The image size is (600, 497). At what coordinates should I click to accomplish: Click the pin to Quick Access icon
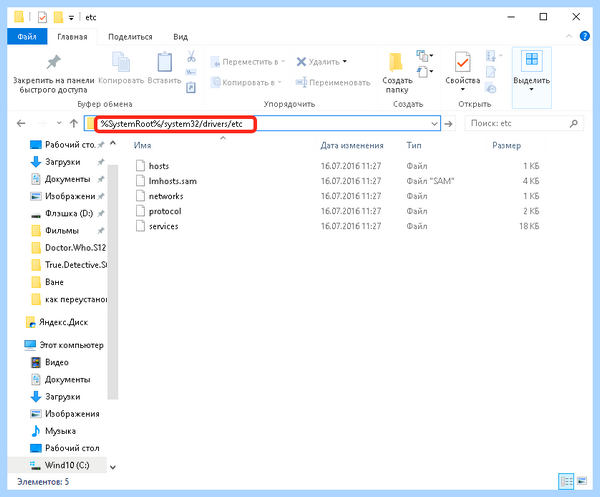[x=54, y=62]
